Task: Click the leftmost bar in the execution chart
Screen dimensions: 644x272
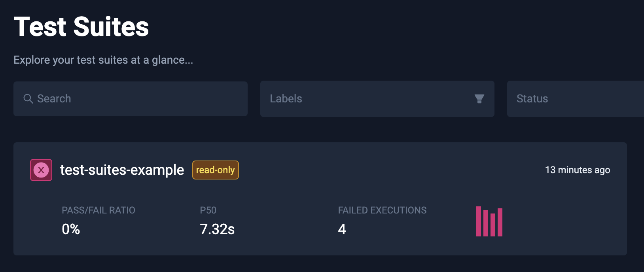Action: [479, 221]
